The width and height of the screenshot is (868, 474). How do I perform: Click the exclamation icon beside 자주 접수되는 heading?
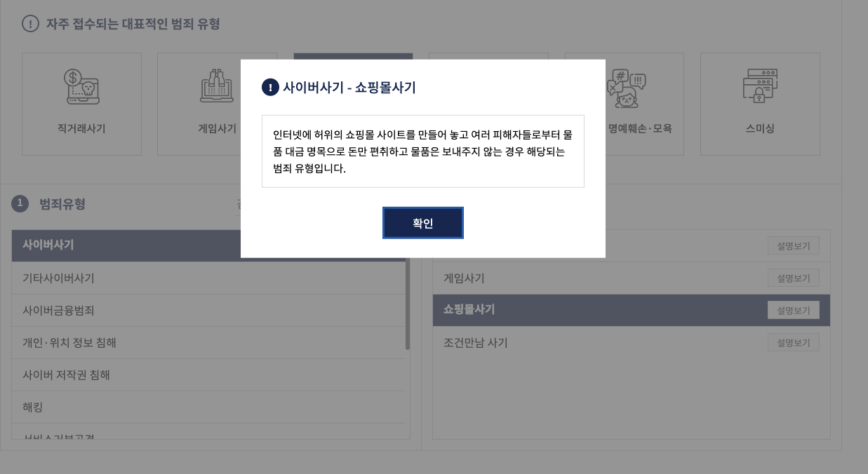30,24
